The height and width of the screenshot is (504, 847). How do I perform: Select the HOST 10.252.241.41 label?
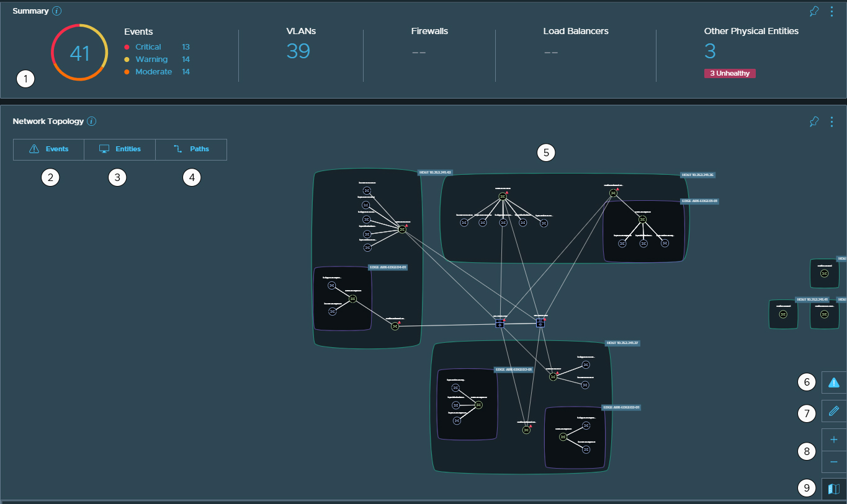812,299
